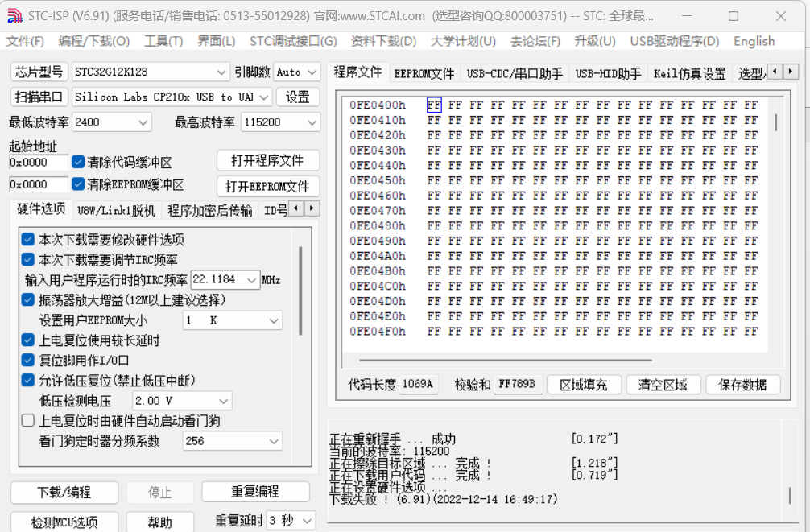The width and height of the screenshot is (810, 532).
Task: Toggle 允许低压复位(禁止低压中断) checkbox
Action: pos(28,380)
